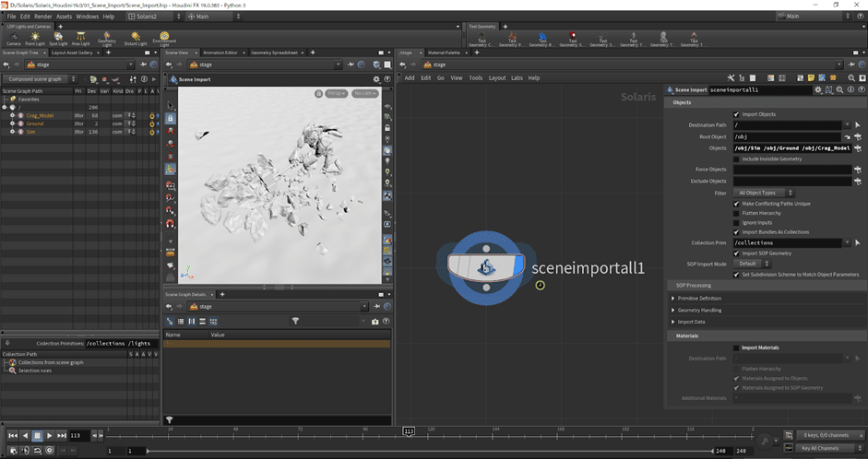868x459 pixels.
Task: Open the Render menu
Action: (x=42, y=16)
